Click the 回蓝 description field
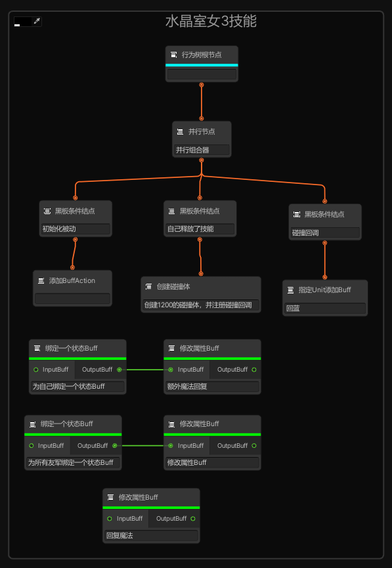392x568 pixels. 325,309
